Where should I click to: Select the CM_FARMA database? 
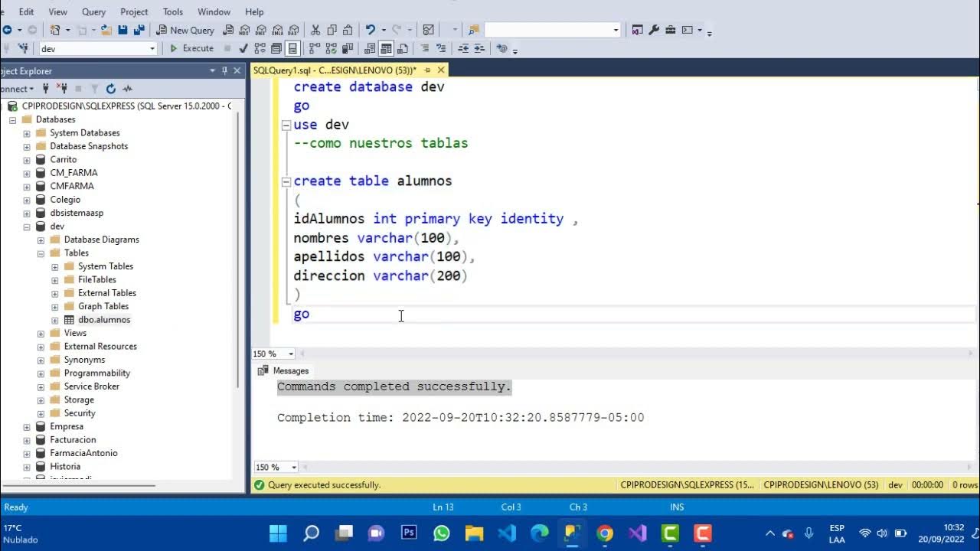pos(73,173)
